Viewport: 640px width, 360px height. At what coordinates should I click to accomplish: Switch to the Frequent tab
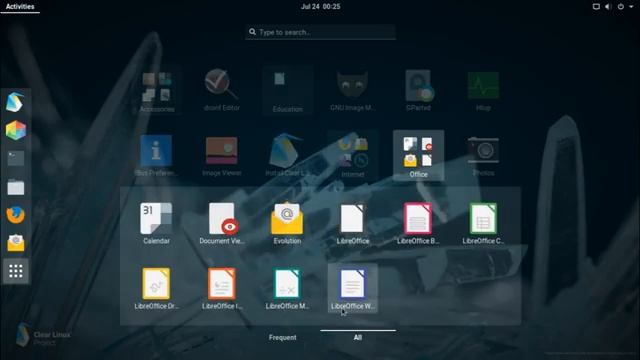[282, 338]
